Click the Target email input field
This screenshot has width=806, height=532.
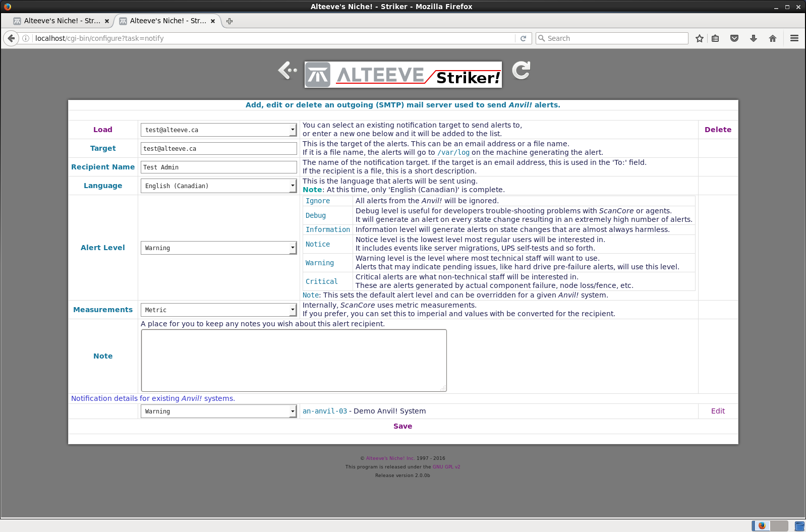[219, 148]
